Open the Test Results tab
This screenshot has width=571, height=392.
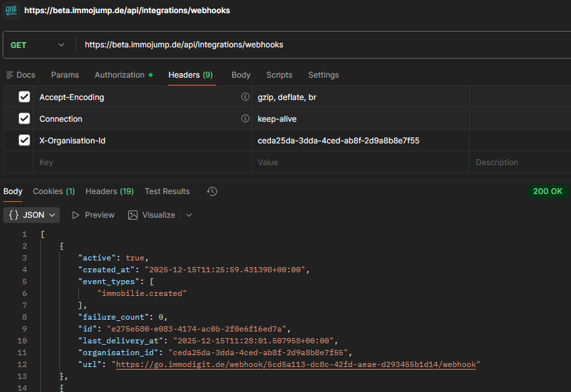(x=167, y=191)
